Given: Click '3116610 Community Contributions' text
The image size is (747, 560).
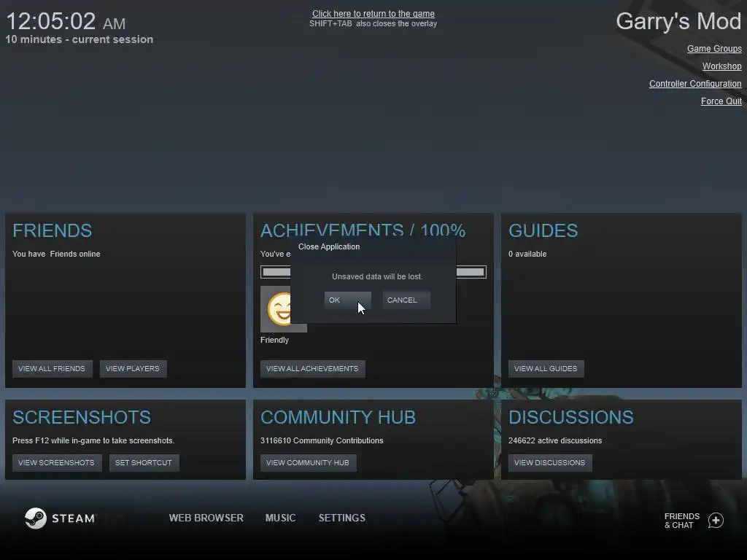Looking at the screenshot, I should tap(322, 441).
